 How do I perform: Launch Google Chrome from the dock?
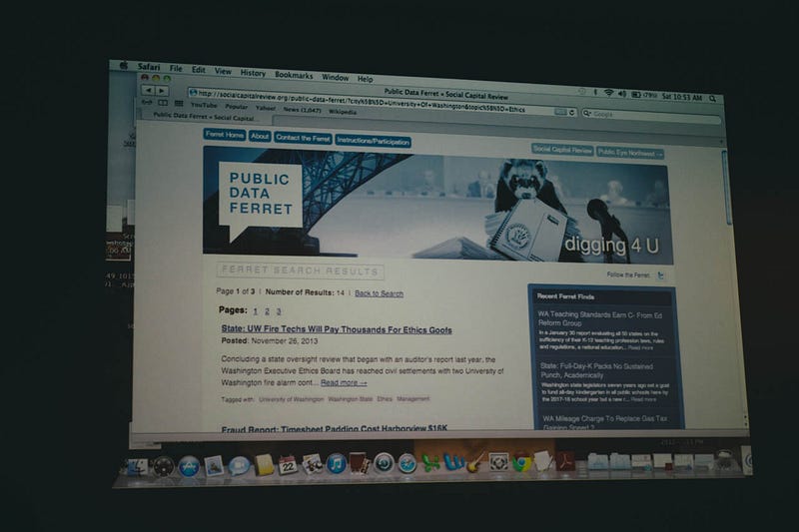521,462
